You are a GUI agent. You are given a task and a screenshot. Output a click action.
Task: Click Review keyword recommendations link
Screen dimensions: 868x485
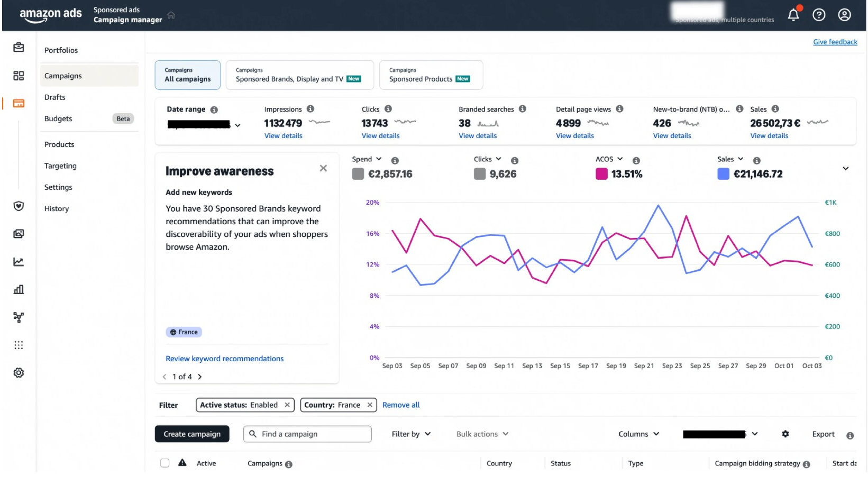click(225, 359)
